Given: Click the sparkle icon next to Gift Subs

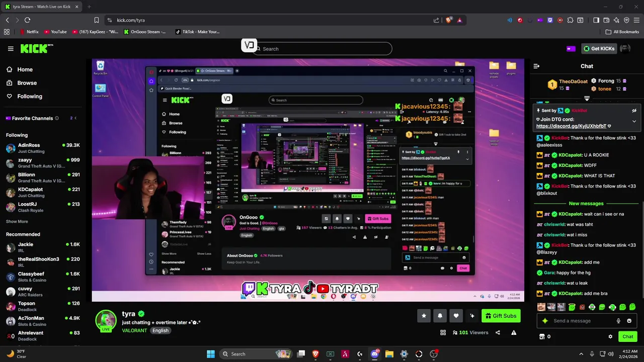Looking at the screenshot, I should (472, 316).
